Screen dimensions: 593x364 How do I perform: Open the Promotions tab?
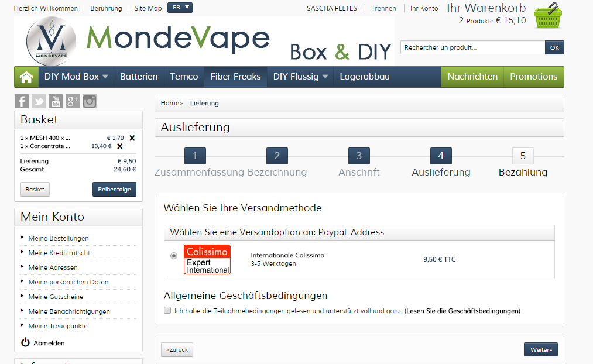(x=533, y=77)
